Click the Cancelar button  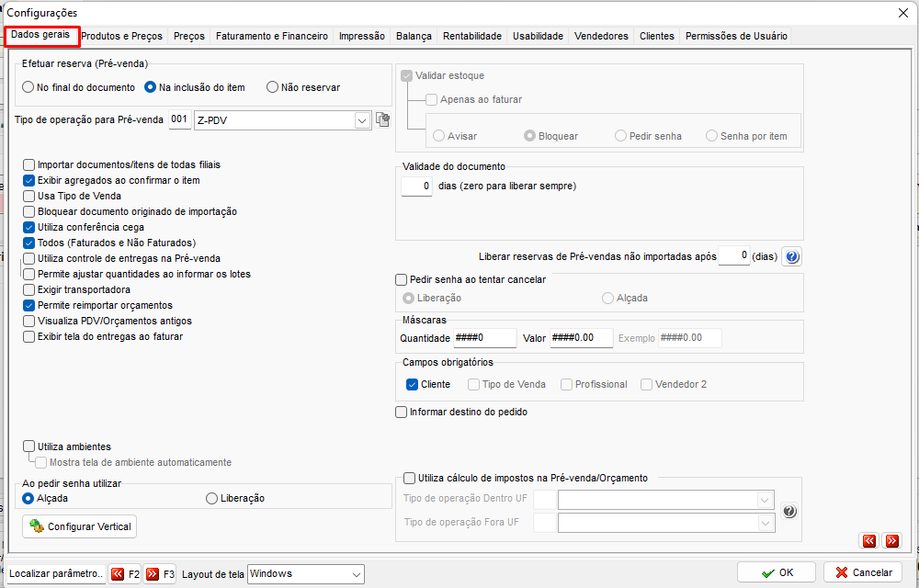pyautogui.click(x=863, y=572)
